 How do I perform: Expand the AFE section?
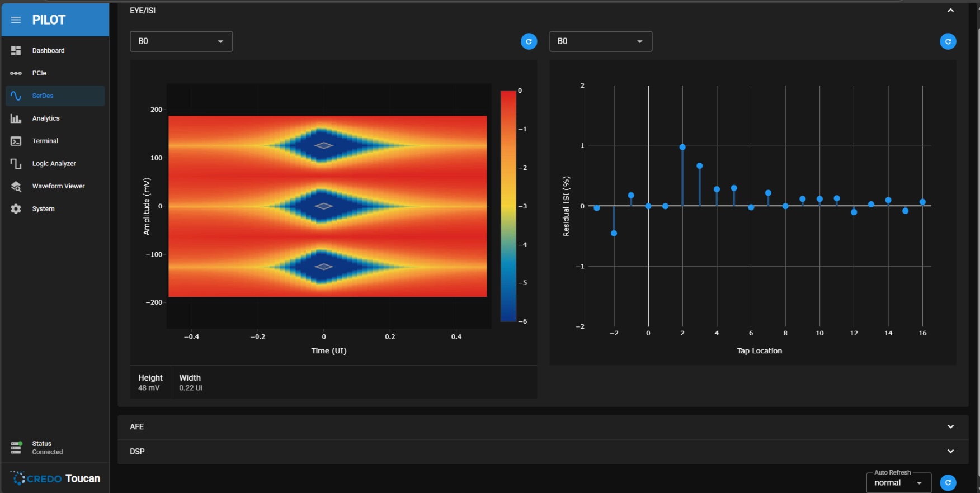tap(950, 427)
